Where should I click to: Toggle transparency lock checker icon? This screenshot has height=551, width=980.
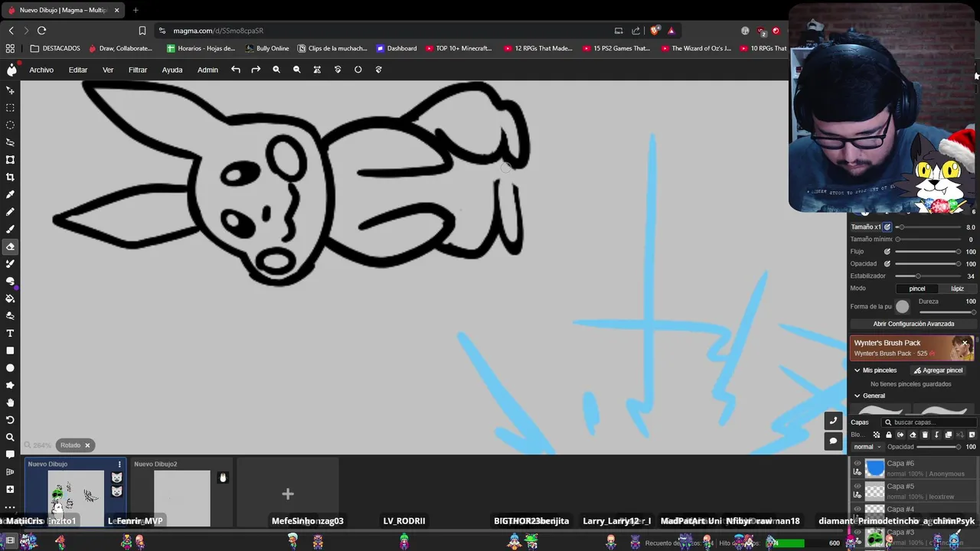877,435
